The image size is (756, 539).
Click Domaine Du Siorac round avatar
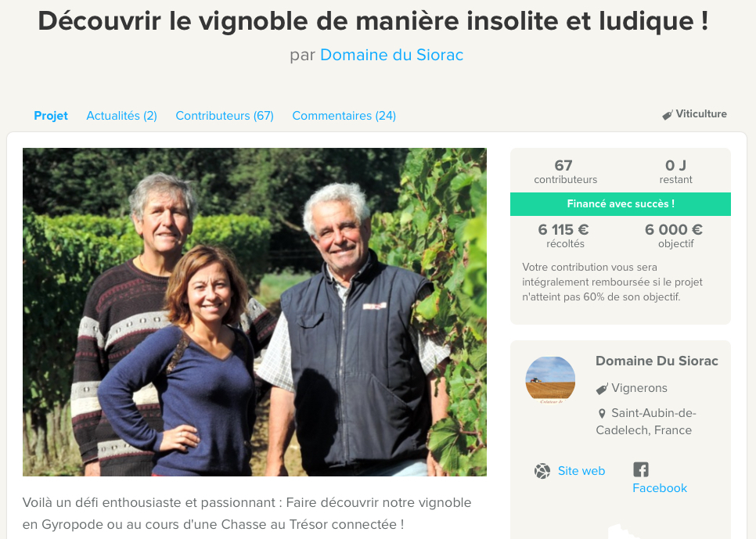click(x=550, y=380)
